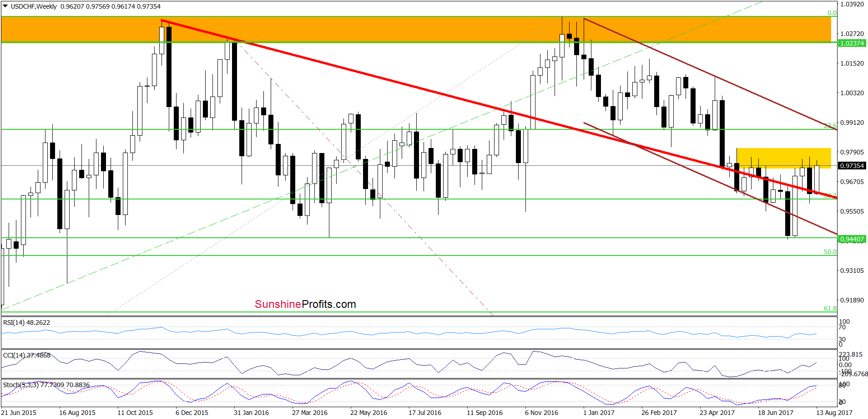Screen dimensions: 868x419
Task: Click the 50.0 Fibonacci level label
Action: (x=830, y=252)
